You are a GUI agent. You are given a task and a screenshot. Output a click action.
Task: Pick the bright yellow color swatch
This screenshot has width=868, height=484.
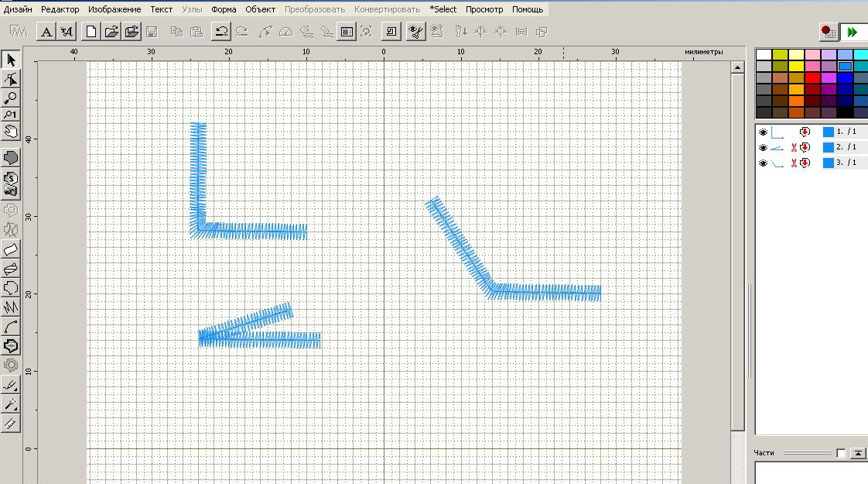[796, 66]
